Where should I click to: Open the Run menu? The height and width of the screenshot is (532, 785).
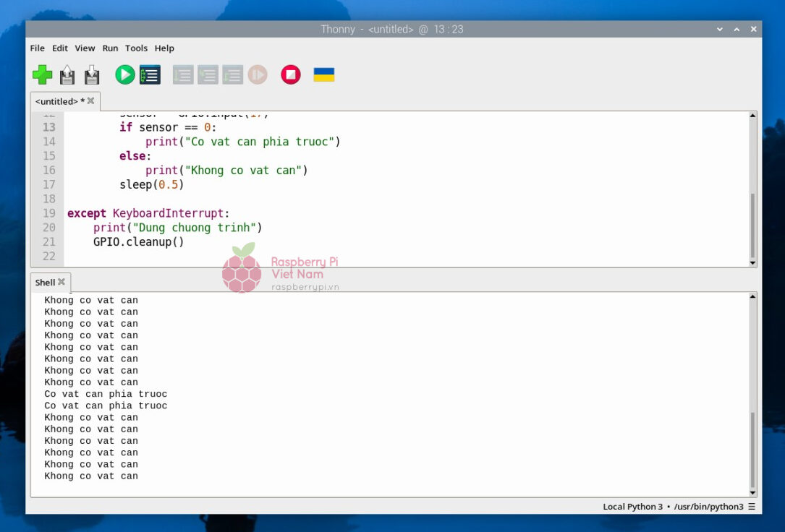[110, 48]
